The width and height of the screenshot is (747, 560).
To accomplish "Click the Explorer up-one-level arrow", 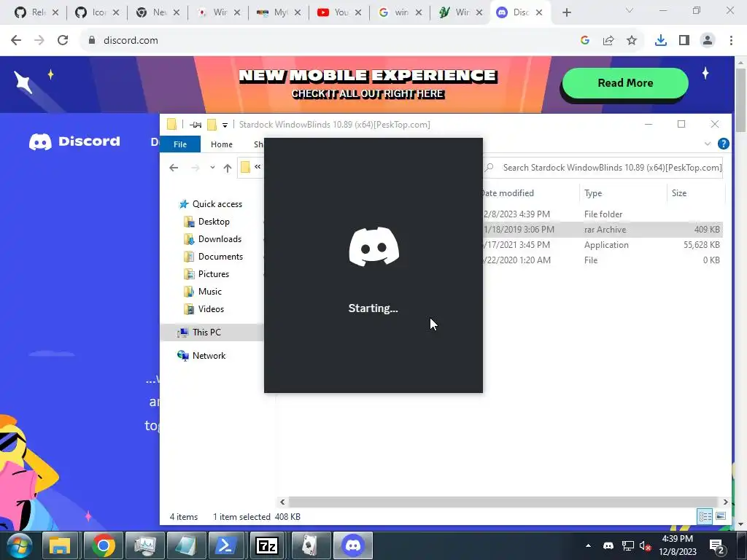I will 228,168.
